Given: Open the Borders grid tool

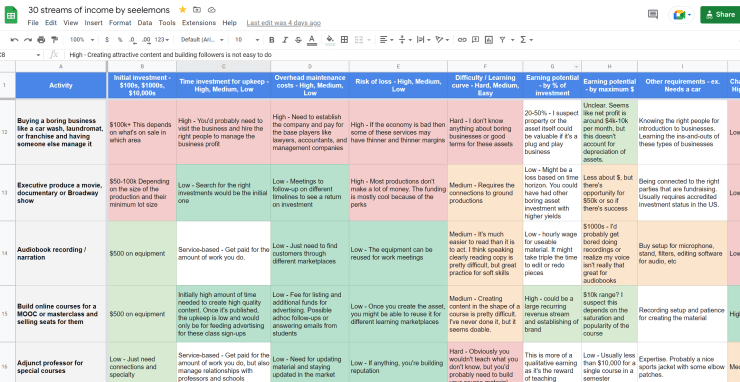Looking at the screenshot, I should point(345,40).
